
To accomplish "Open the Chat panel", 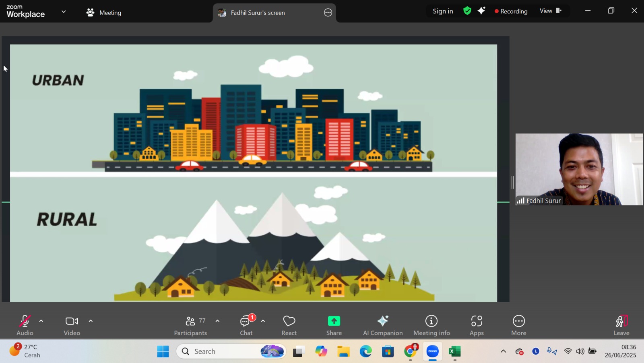I will coord(246,325).
